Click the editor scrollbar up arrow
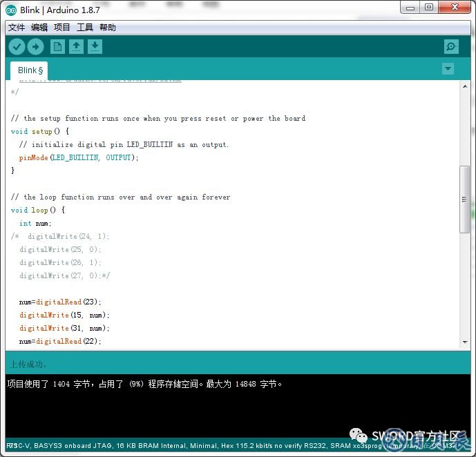 (x=465, y=86)
